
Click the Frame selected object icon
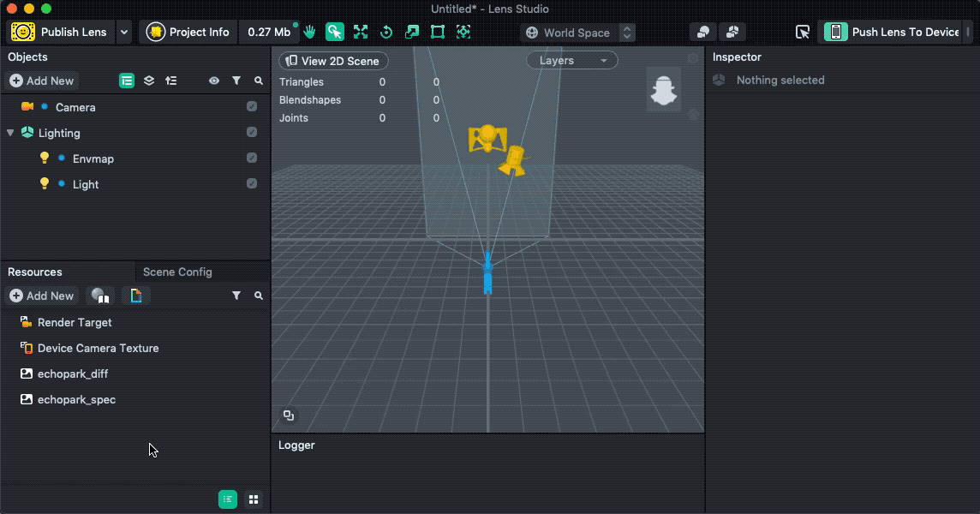[463, 32]
